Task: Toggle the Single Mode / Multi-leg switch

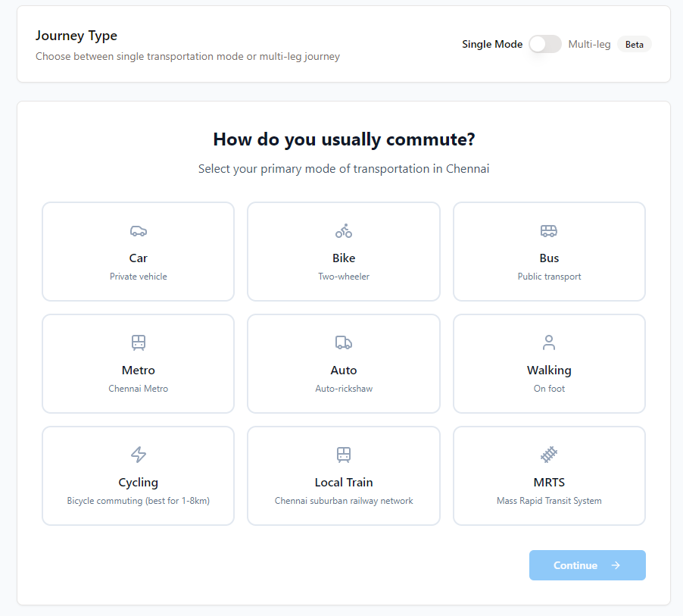Action: point(545,44)
